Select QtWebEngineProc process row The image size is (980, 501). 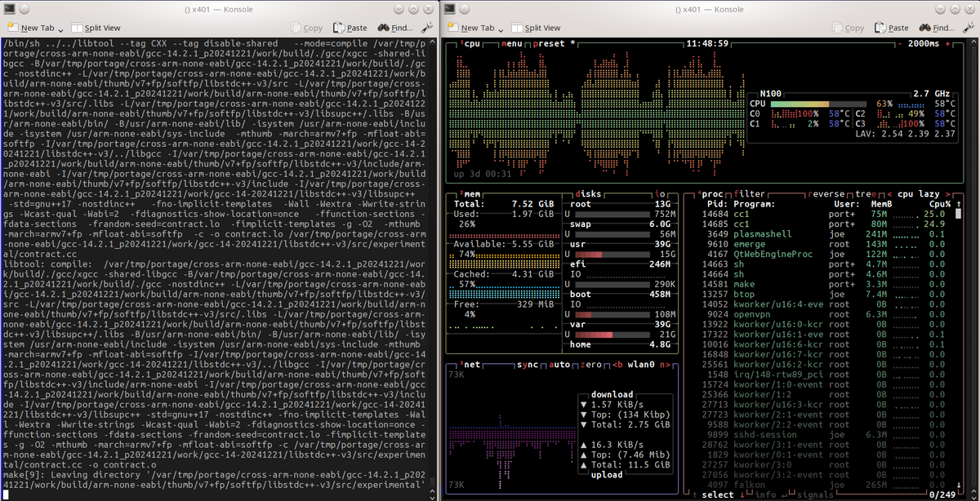[822, 253]
